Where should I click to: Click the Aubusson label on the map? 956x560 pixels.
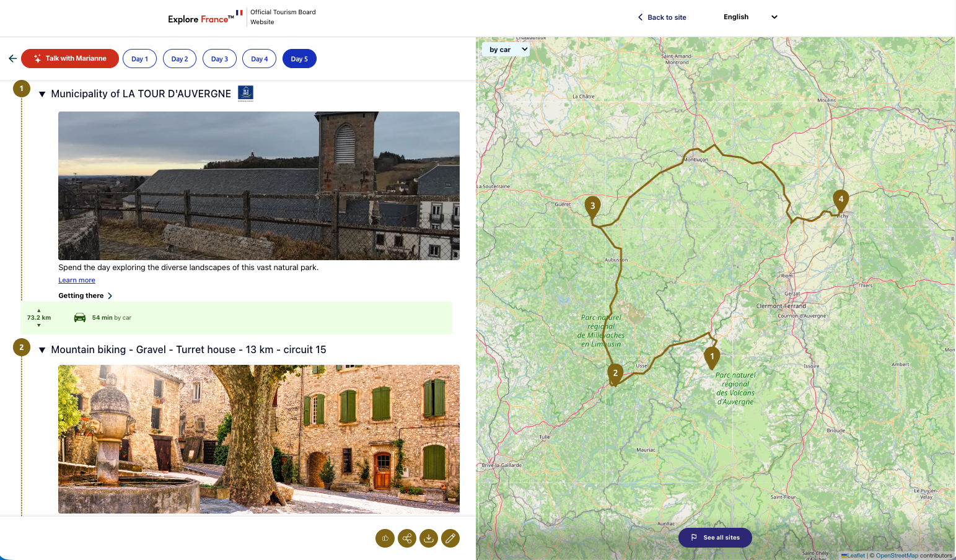tap(616, 260)
